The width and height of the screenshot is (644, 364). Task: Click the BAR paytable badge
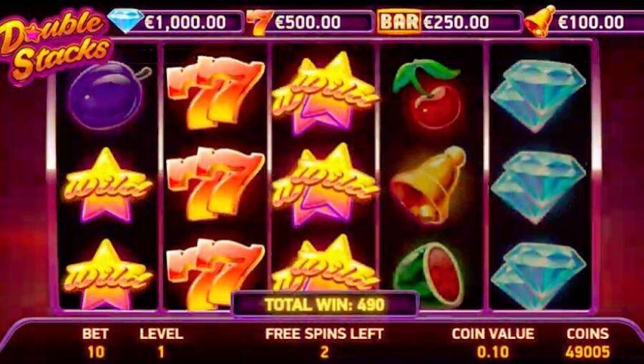click(x=399, y=21)
